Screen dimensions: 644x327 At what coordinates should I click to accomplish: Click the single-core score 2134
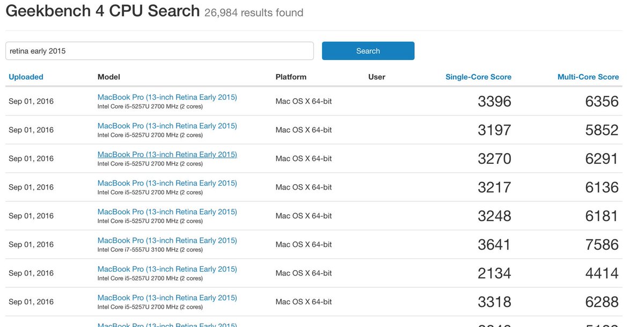coord(494,273)
